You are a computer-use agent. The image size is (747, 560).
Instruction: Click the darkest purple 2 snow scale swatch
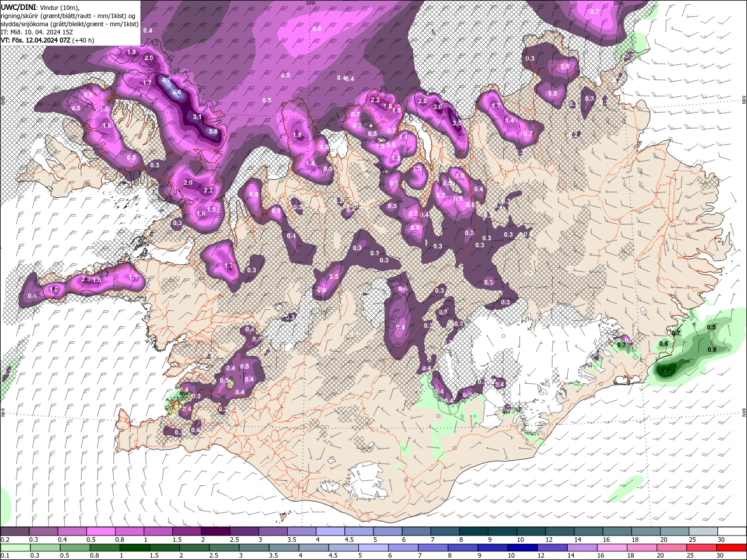coord(215,531)
